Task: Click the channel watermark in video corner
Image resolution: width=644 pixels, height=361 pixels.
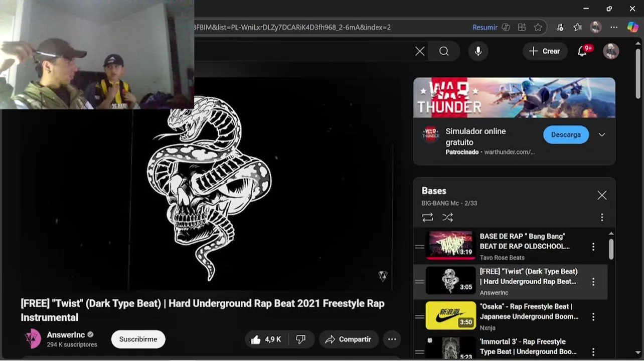Action: click(383, 276)
